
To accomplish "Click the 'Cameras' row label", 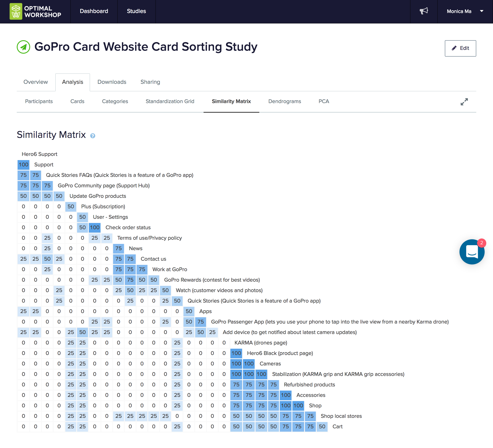I will 270,364.
